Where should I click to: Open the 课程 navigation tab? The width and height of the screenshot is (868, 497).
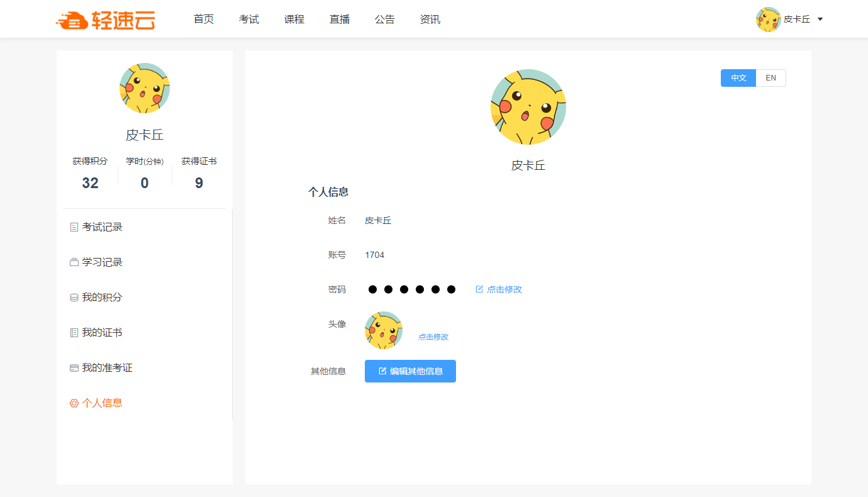pyautogui.click(x=294, y=20)
